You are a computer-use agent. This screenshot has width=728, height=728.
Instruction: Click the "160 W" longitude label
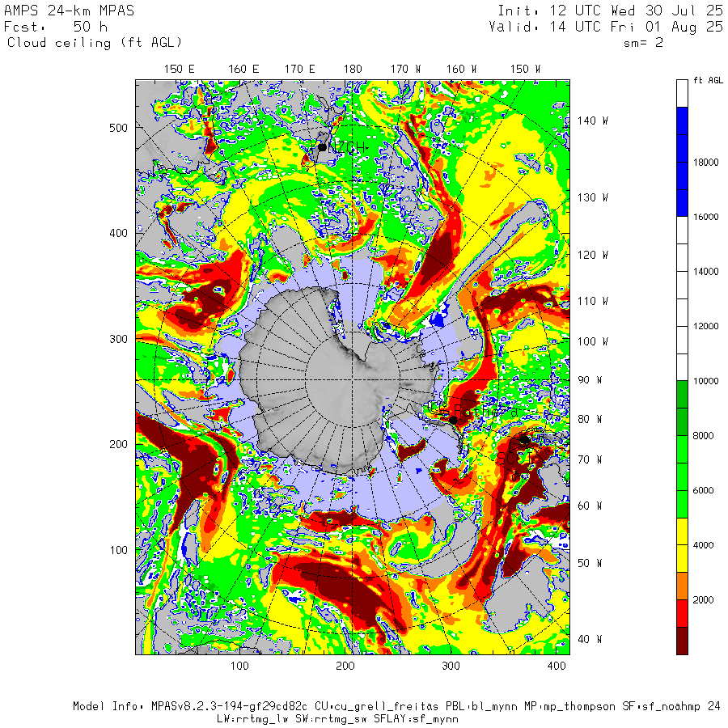click(462, 70)
